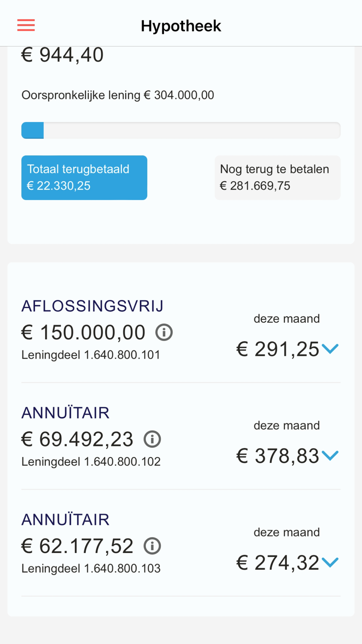Select the Nog terug te betalen box
The image size is (362, 644).
coord(277,177)
